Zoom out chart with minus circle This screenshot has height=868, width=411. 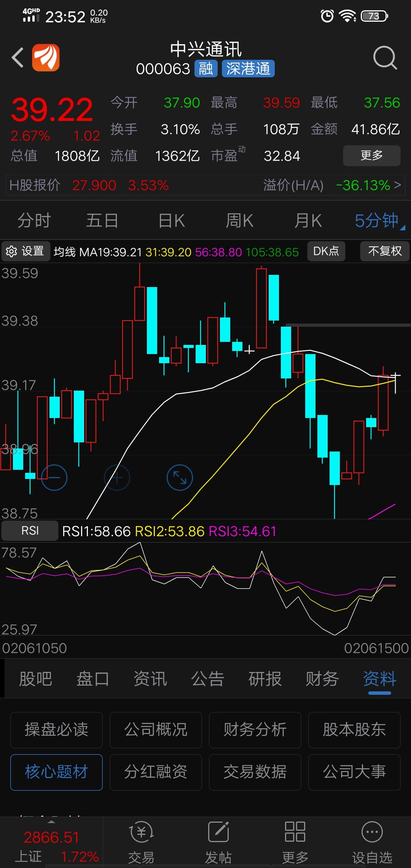coord(54,477)
